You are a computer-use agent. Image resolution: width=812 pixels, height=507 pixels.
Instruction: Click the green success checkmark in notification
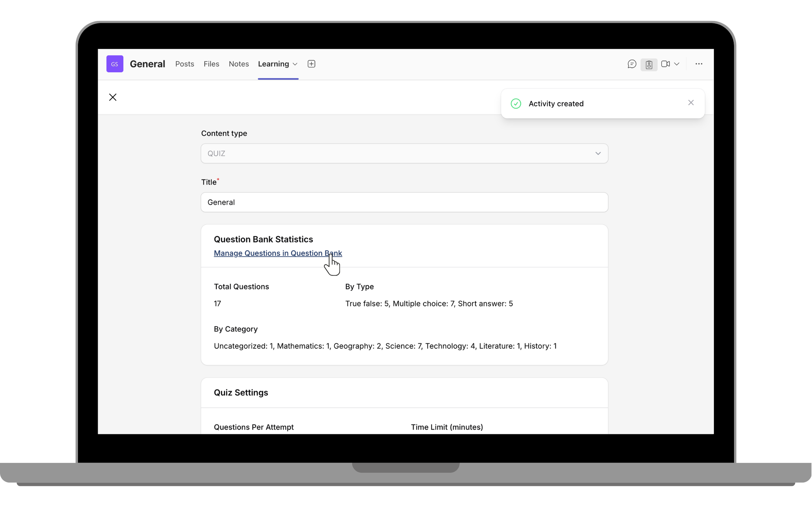pyautogui.click(x=515, y=103)
